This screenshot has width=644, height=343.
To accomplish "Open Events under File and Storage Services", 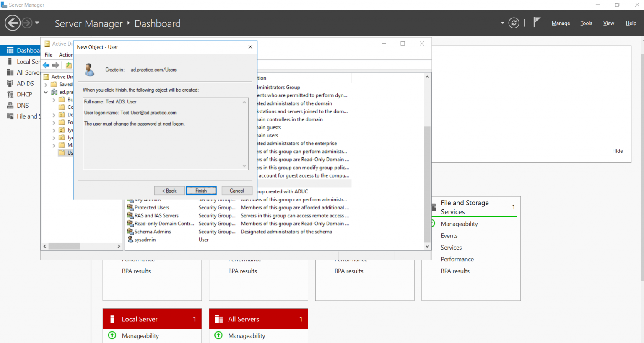I will pos(449,236).
